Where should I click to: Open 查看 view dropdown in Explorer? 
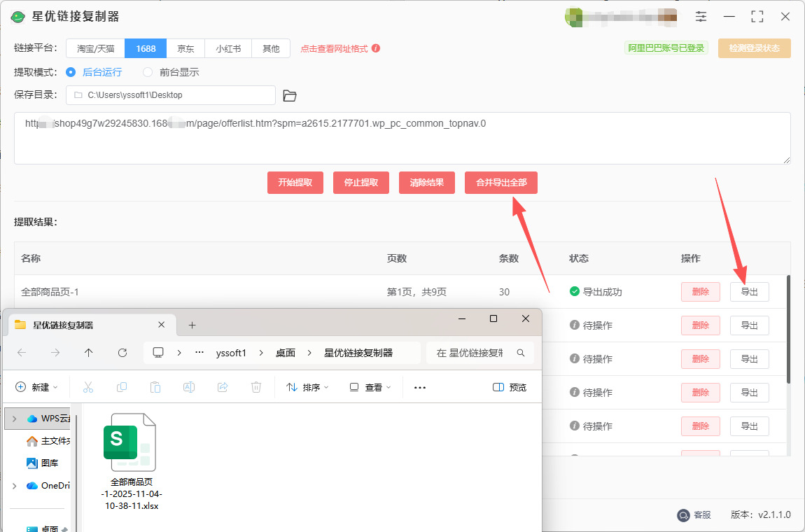pos(370,387)
